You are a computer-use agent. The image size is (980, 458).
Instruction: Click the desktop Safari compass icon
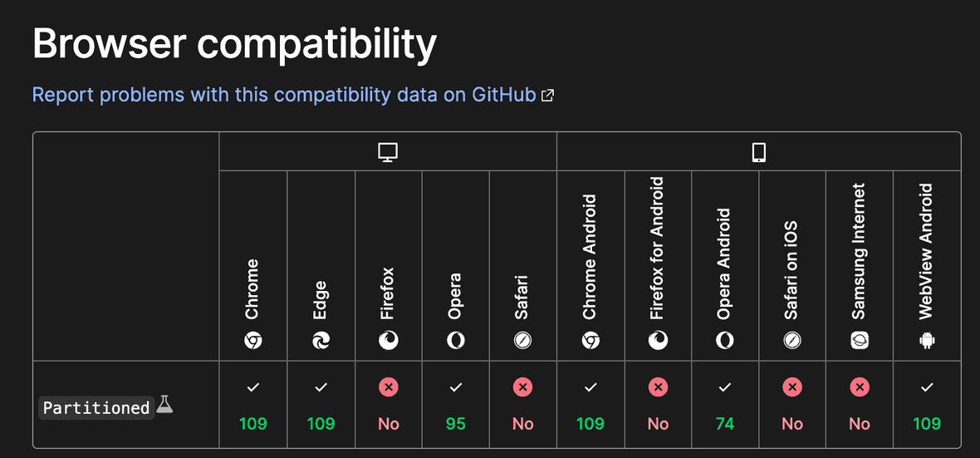coord(522,340)
